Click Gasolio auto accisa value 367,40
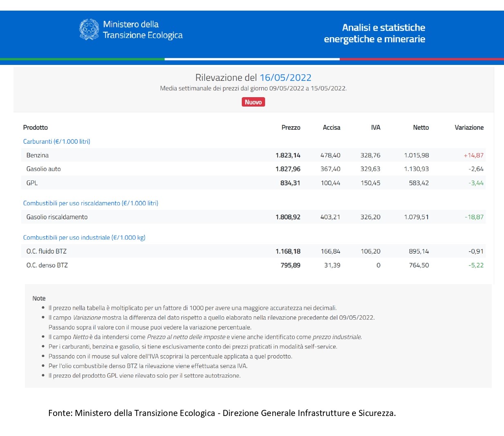This screenshot has width=504, height=436. [330, 169]
